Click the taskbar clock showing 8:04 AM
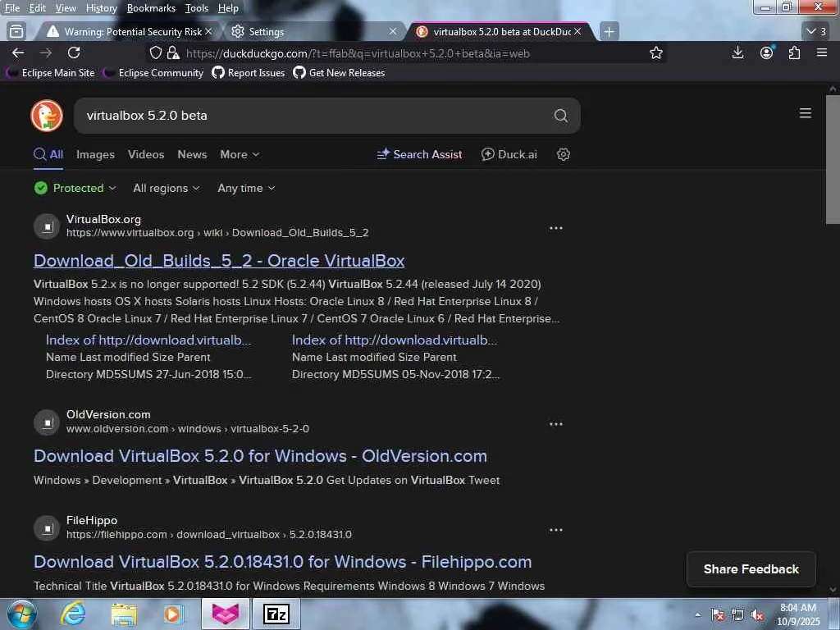 pyautogui.click(x=797, y=614)
